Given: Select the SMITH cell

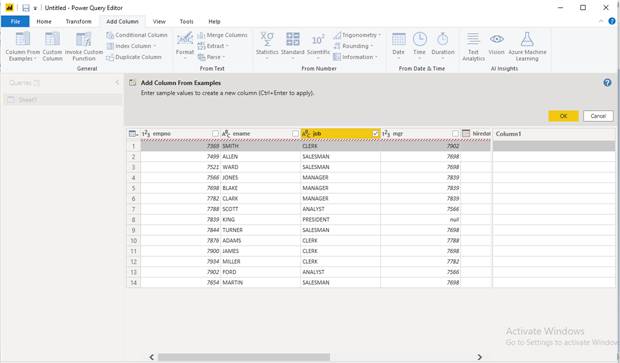Looking at the screenshot, I should (x=261, y=146).
